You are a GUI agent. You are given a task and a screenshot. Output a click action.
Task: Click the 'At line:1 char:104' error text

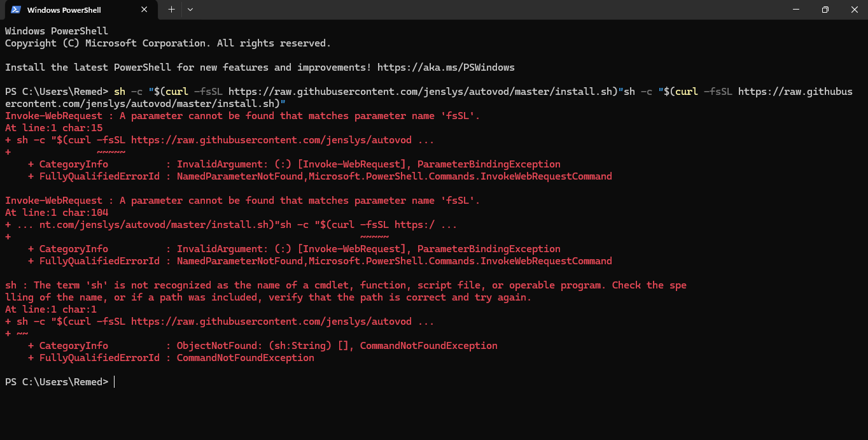(57, 212)
